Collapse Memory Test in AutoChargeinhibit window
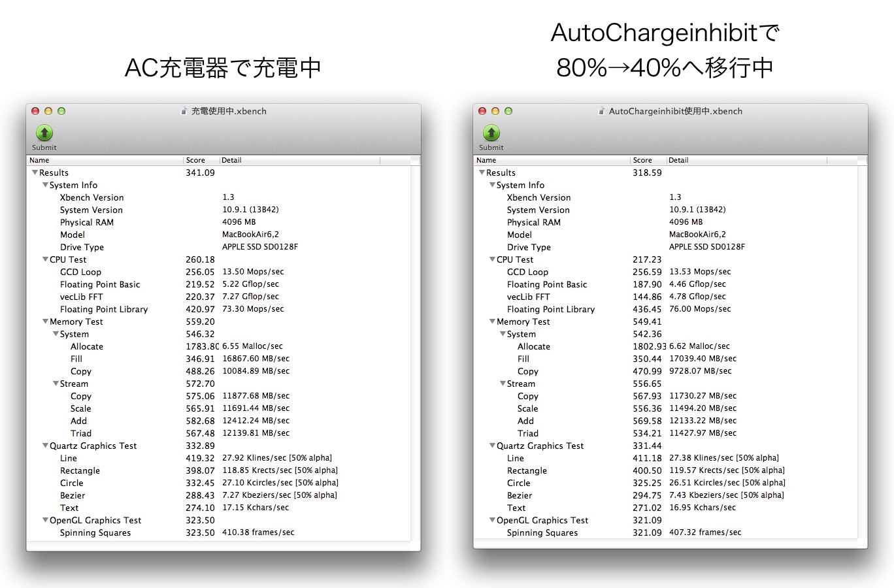 pyautogui.click(x=492, y=321)
